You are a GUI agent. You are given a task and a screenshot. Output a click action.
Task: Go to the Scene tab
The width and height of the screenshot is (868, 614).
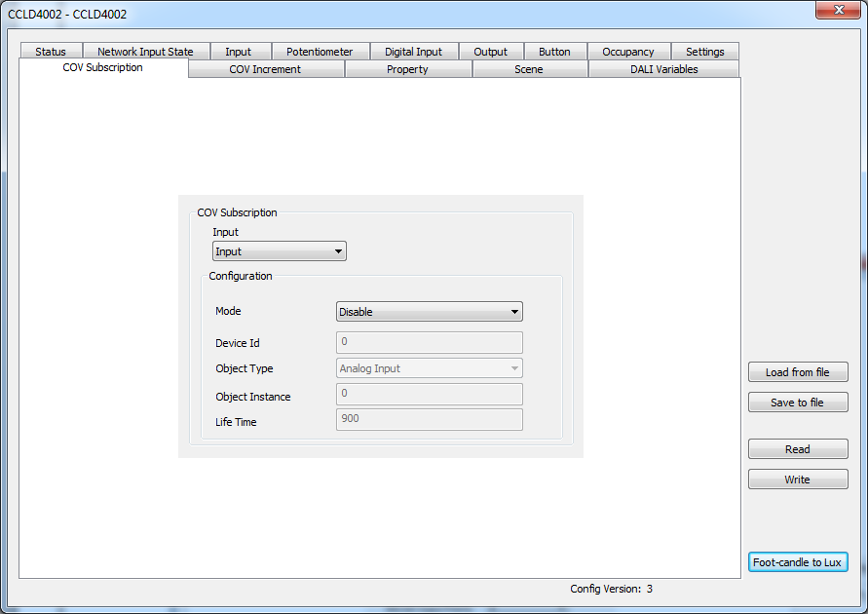click(x=529, y=69)
